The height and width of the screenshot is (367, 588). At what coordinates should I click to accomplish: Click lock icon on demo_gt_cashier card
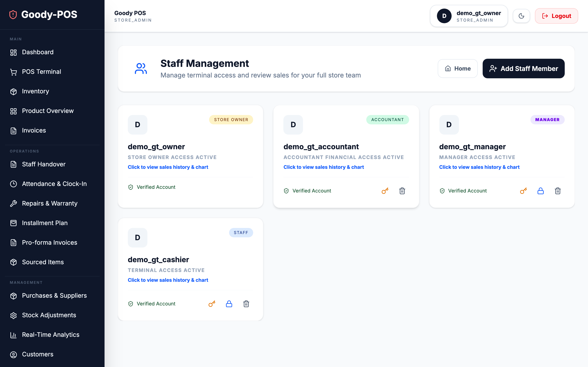(x=229, y=304)
